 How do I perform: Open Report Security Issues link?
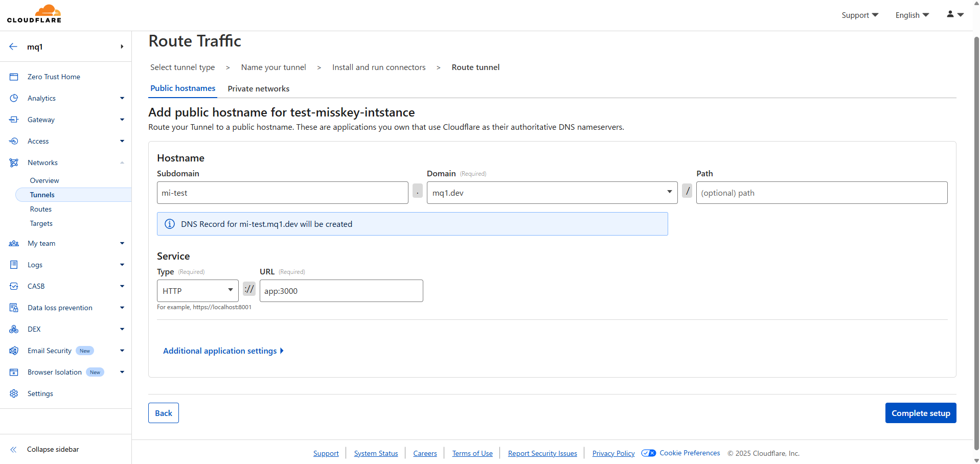(542, 453)
